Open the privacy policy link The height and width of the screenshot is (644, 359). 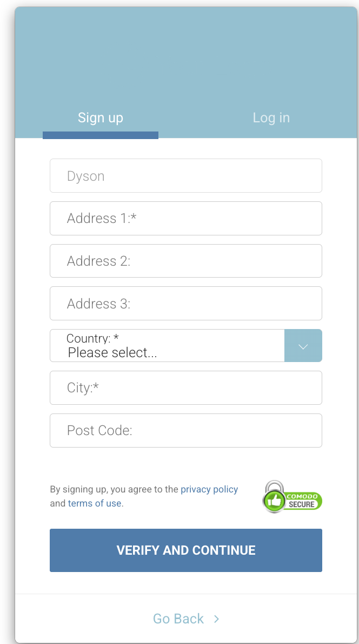(x=209, y=489)
